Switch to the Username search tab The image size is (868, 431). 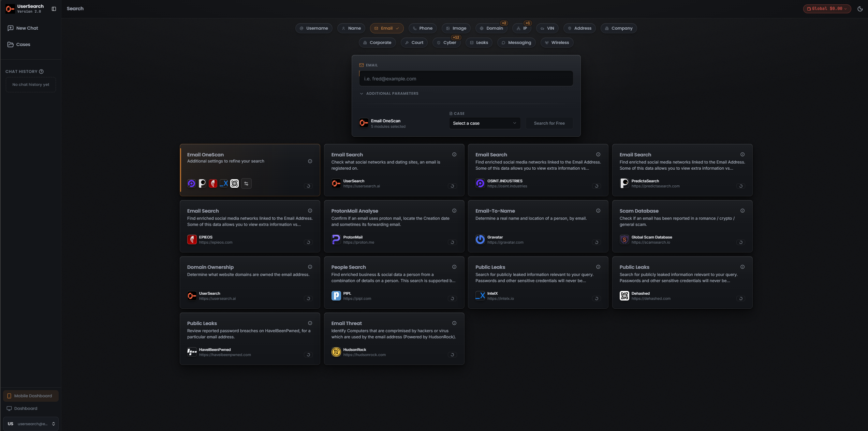(x=314, y=28)
